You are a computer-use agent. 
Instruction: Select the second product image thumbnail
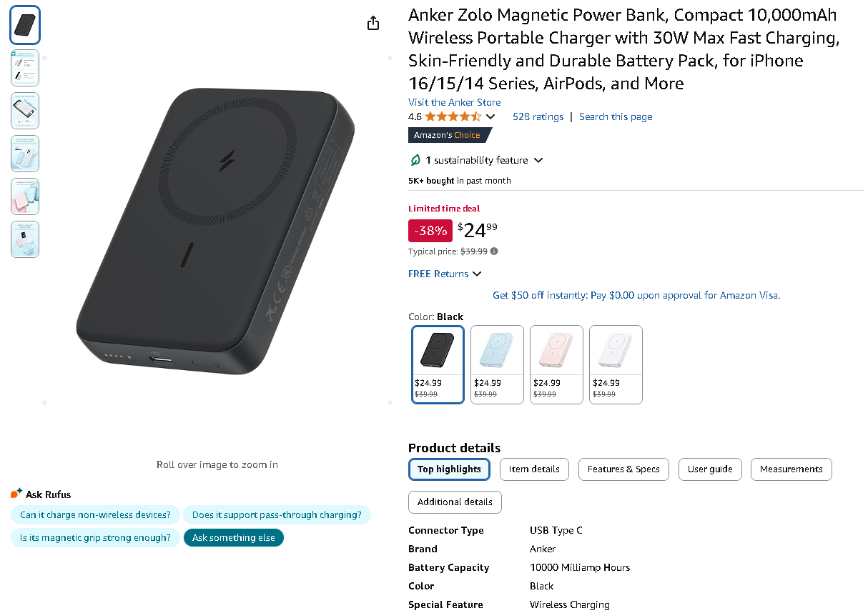tap(24, 67)
